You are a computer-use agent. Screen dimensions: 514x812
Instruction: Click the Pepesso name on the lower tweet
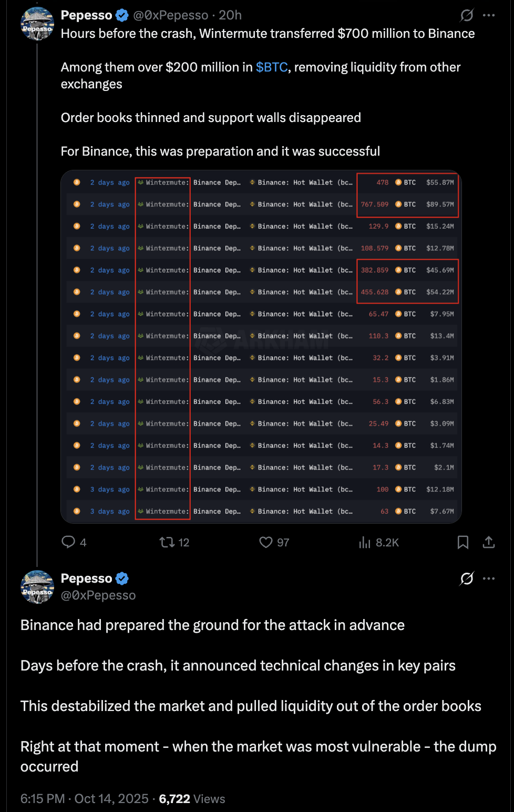click(86, 578)
